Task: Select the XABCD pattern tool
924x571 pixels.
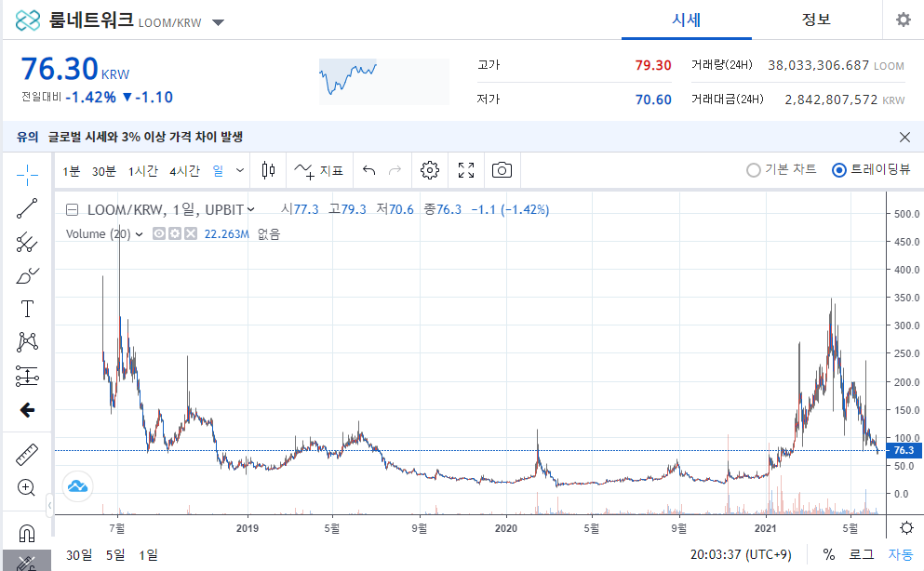Action: [x=27, y=342]
